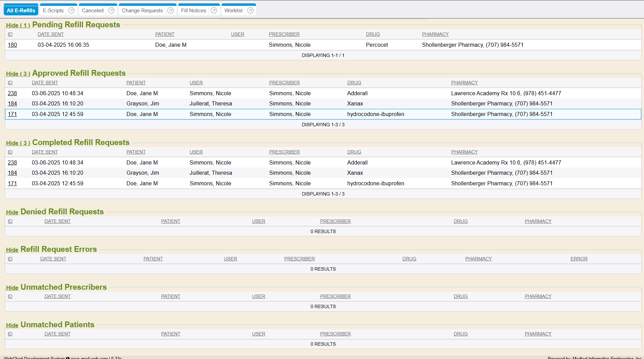Hide the Pending Refill Requests section
The width and height of the screenshot is (644, 359).
[18, 25]
